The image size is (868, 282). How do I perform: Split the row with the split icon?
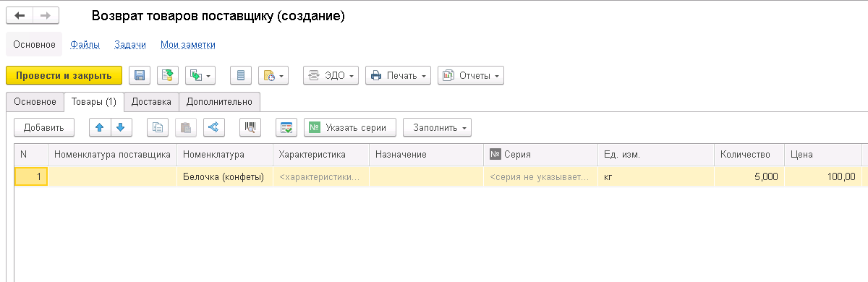213,127
